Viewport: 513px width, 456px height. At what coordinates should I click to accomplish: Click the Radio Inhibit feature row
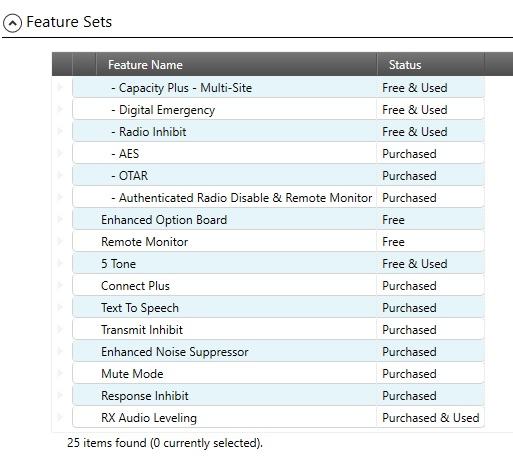click(278, 132)
